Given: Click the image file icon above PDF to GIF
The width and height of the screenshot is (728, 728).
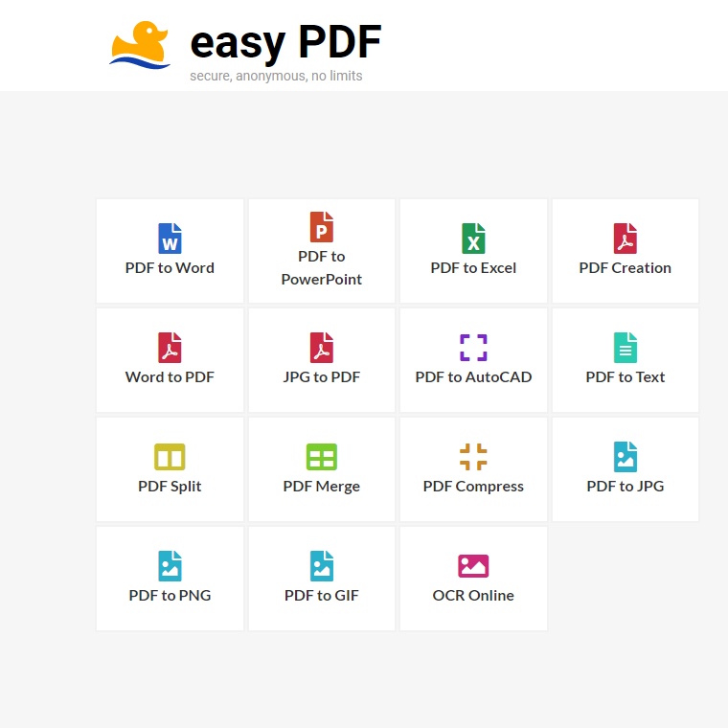Looking at the screenshot, I should [321, 566].
